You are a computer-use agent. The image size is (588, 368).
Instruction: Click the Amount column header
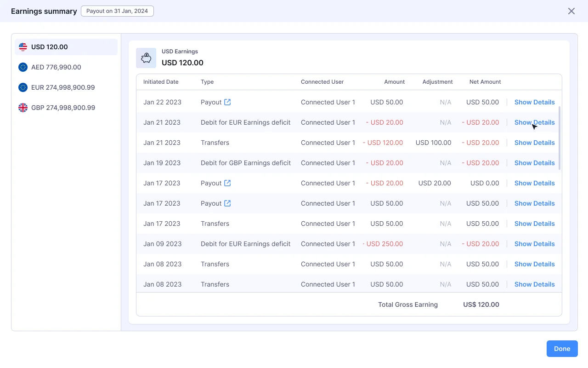pos(394,82)
